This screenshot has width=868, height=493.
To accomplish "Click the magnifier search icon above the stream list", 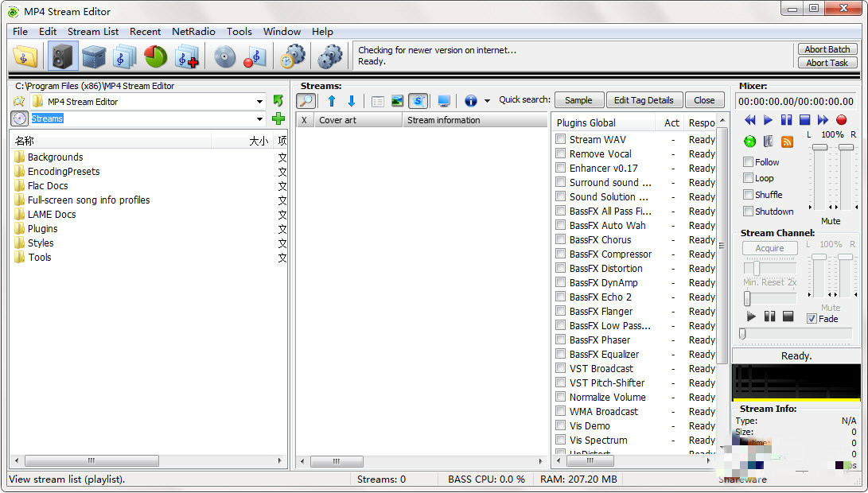I will [306, 100].
